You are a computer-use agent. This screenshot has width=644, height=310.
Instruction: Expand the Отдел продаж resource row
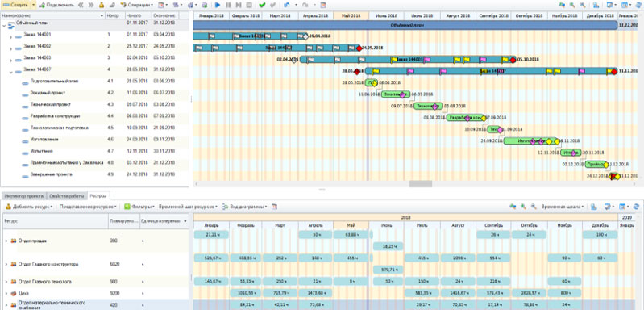(x=6, y=241)
